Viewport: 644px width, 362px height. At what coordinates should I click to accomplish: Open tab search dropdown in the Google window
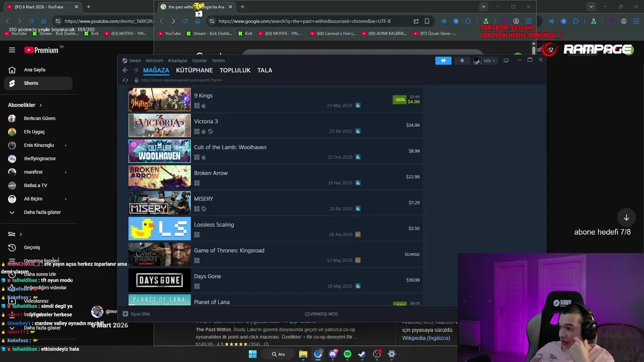(x=483, y=7)
